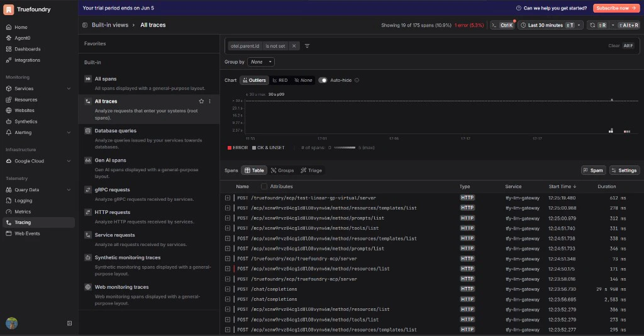Select the RED chart mode
The image size is (644, 336).
coord(280,80)
